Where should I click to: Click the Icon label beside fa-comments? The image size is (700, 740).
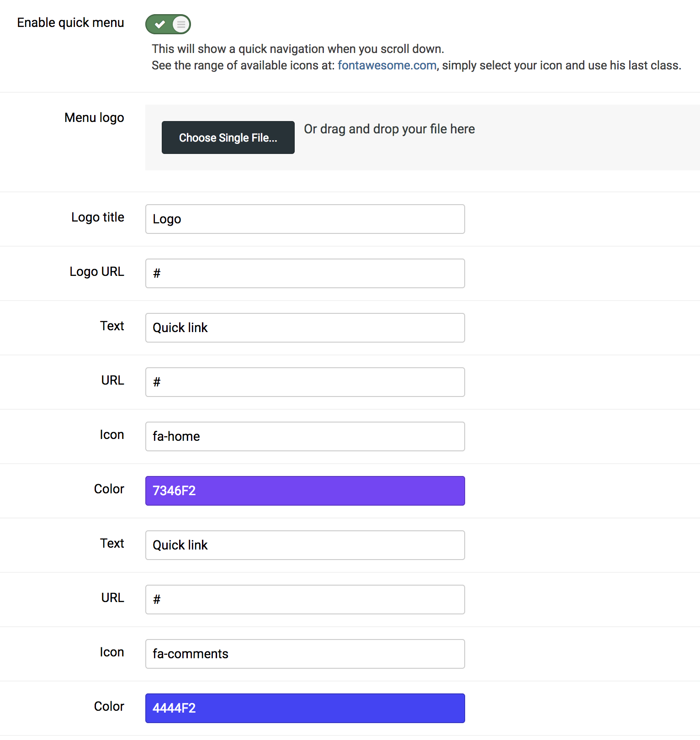(x=112, y=652)
